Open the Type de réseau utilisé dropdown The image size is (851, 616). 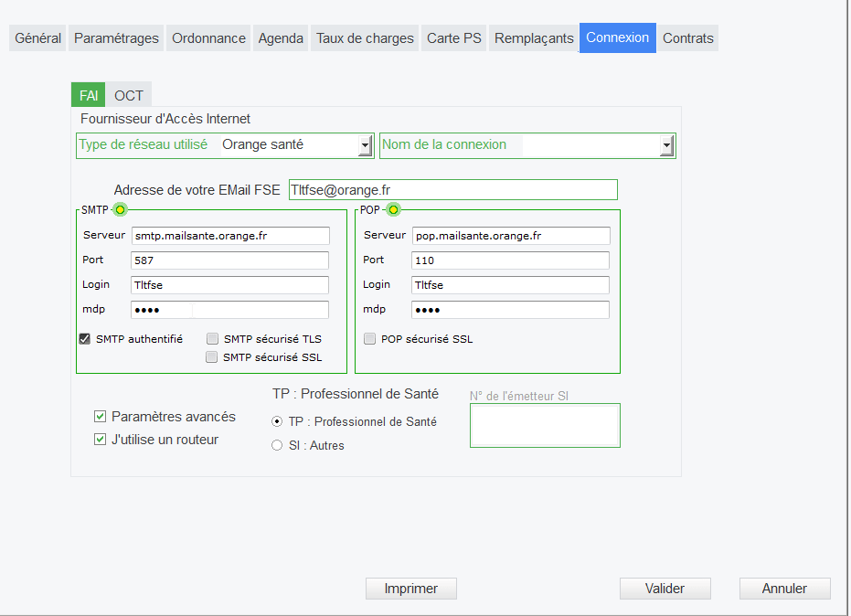(x=366, y=145)
